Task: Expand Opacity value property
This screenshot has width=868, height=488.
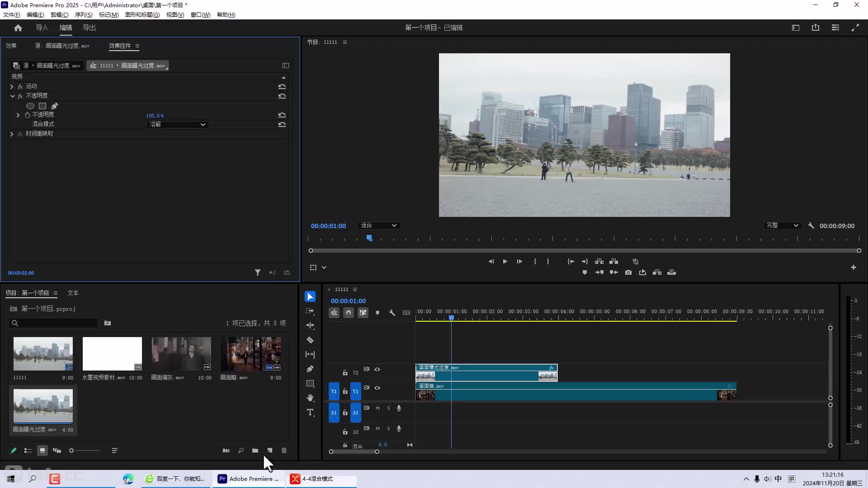Action: [18, 115]
